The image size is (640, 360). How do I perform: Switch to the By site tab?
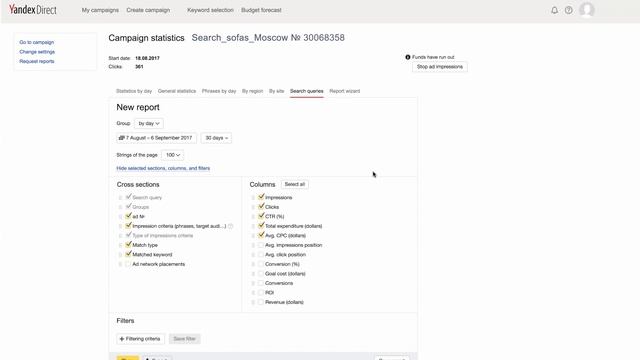point(276,91)
